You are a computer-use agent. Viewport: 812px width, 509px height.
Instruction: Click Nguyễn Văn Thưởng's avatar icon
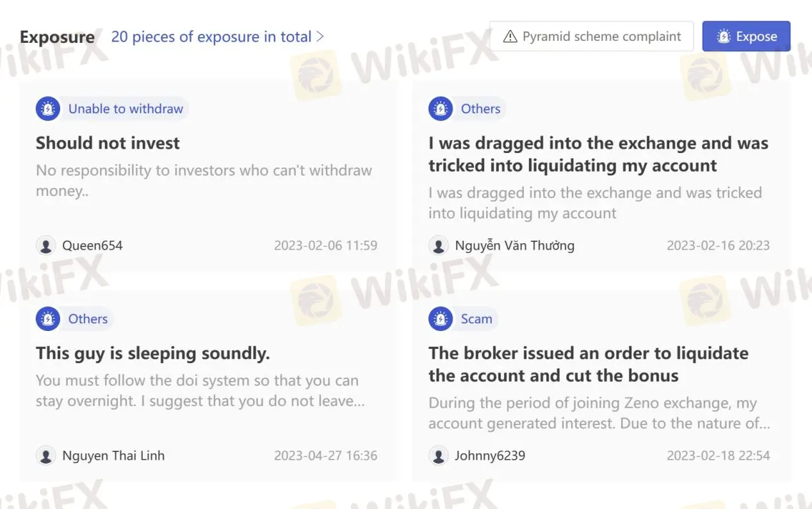pos(438,245)
